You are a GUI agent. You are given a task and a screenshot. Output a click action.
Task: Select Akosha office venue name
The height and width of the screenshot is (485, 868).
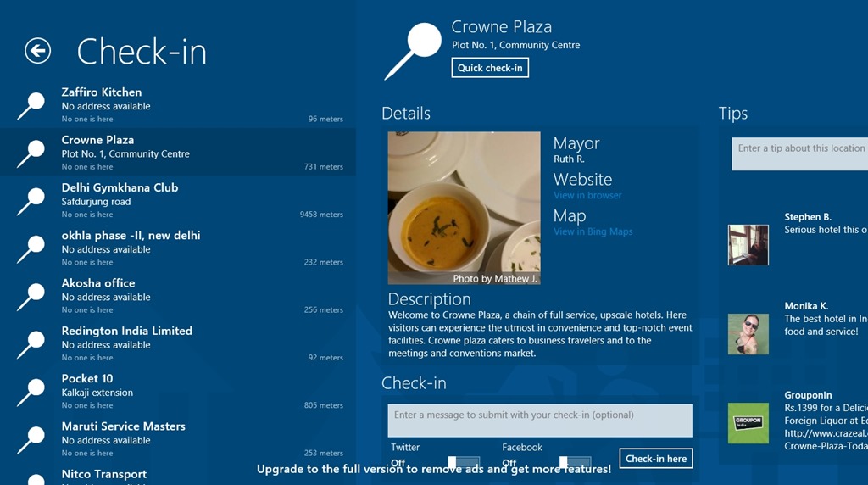pyautogui.click(x=98, y=283)
